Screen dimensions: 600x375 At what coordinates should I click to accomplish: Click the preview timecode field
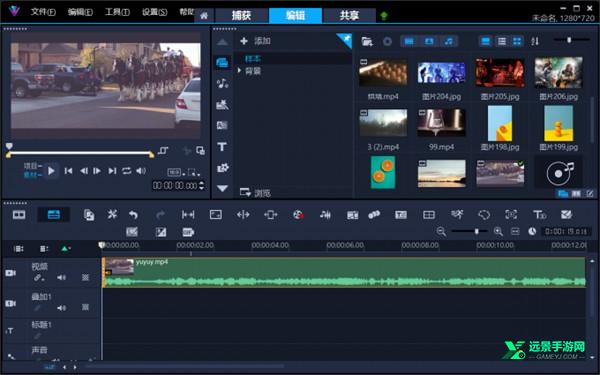click(175, 186)
